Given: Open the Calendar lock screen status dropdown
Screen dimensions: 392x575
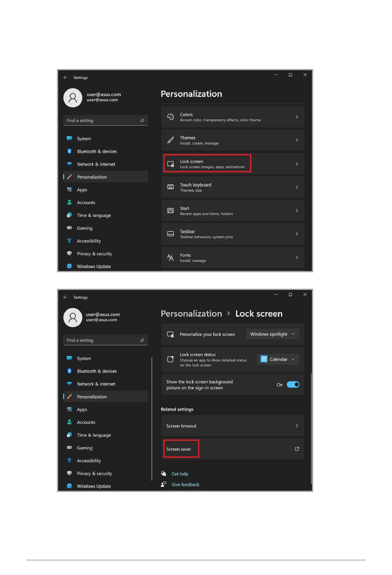Looking at the screenshot, I should pos(278,359).
